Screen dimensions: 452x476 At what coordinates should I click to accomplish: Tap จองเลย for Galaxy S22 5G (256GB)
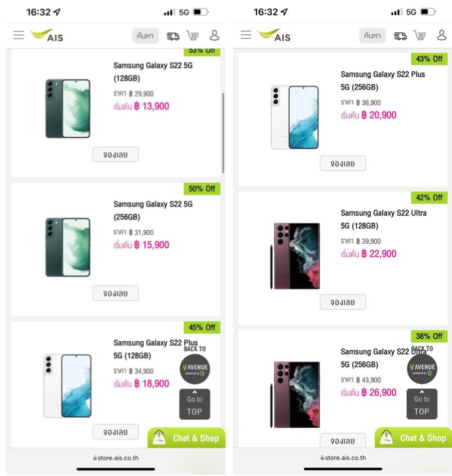[116, 294]
